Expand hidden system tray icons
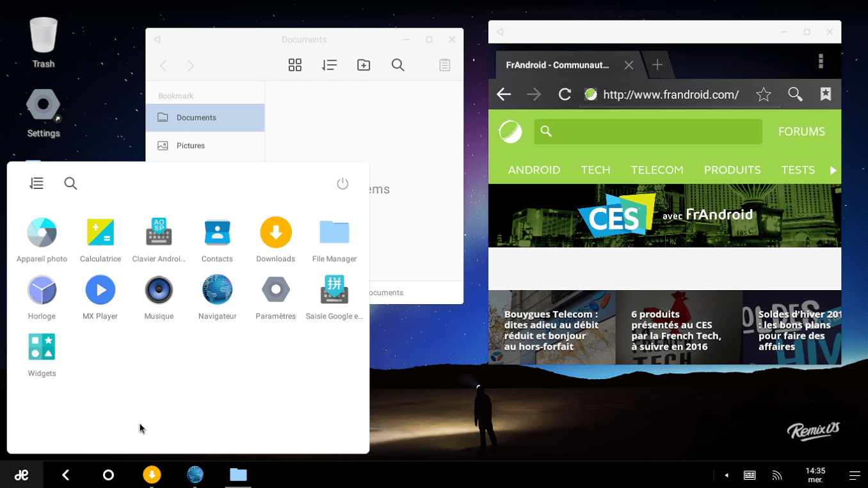This screenshot has height=488, width=868. 727,475
